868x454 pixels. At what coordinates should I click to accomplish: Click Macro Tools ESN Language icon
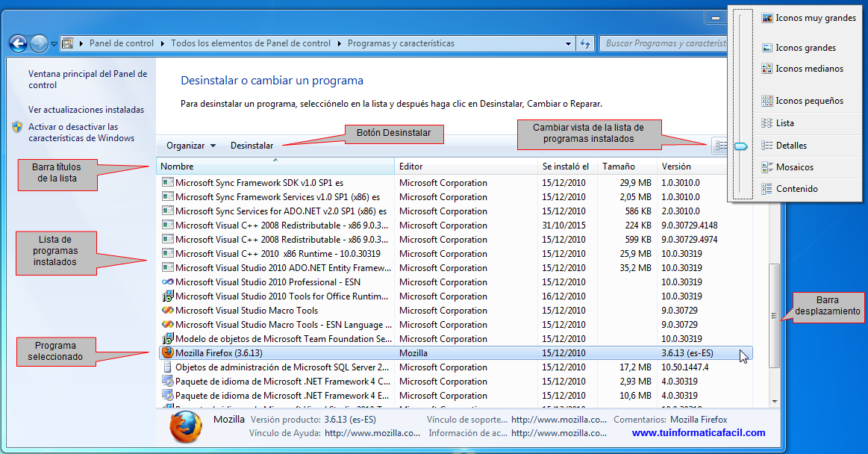[167, 324]
